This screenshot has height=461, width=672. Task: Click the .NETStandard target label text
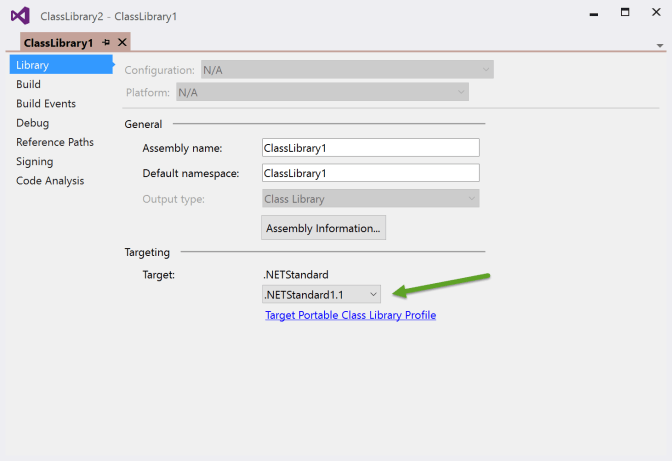pos(296,275)
